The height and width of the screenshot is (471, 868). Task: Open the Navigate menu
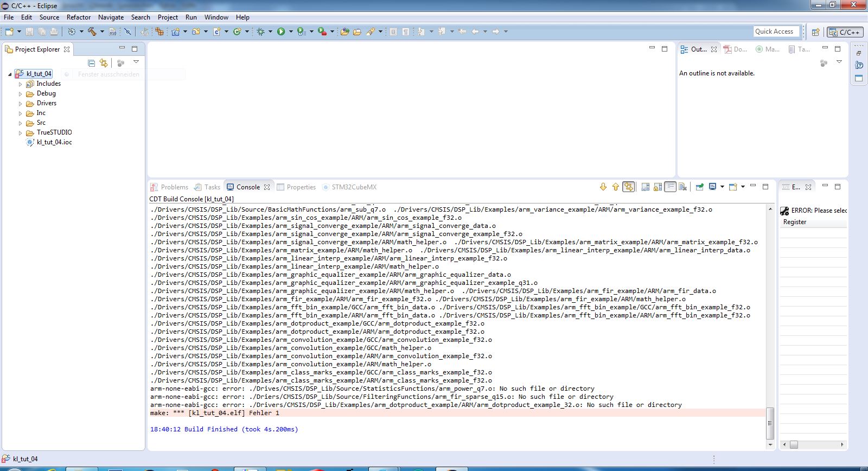pos(111,17)
